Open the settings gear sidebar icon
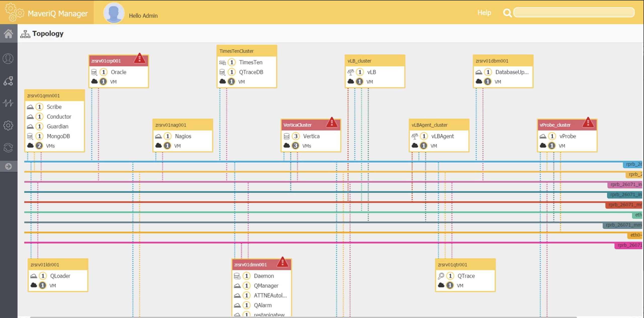This screenshot has width=644, height=318. pyautogui.click(x=8, y=125)
